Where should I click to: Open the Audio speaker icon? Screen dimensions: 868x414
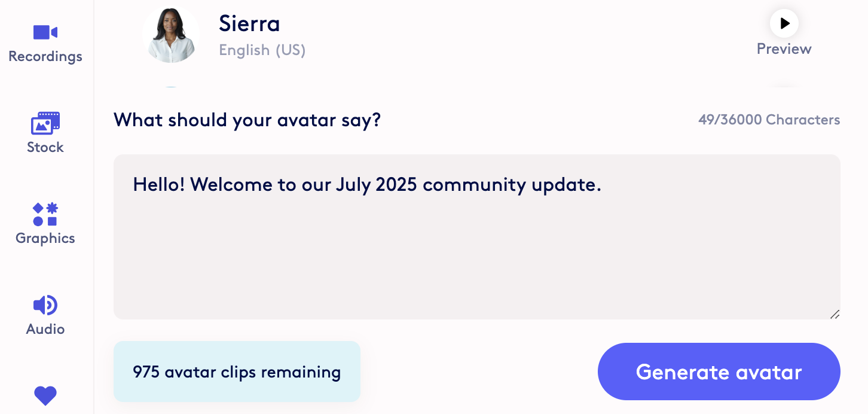45,305
